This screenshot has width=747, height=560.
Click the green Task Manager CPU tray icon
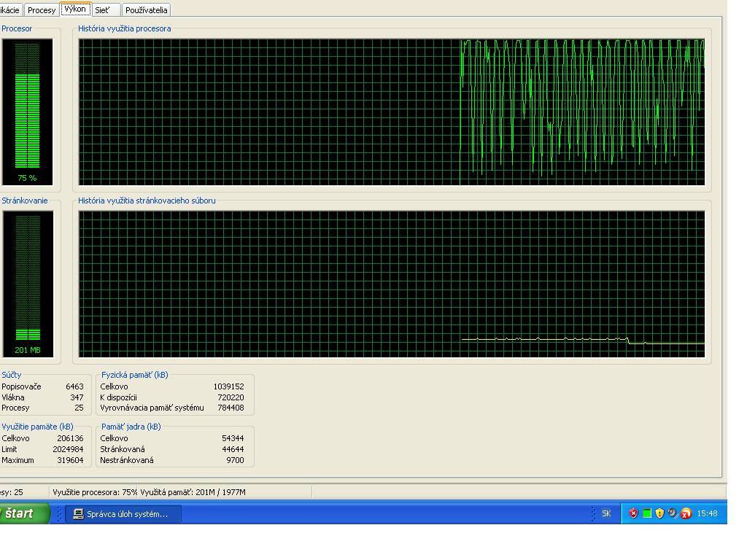[x=647, y=513]
